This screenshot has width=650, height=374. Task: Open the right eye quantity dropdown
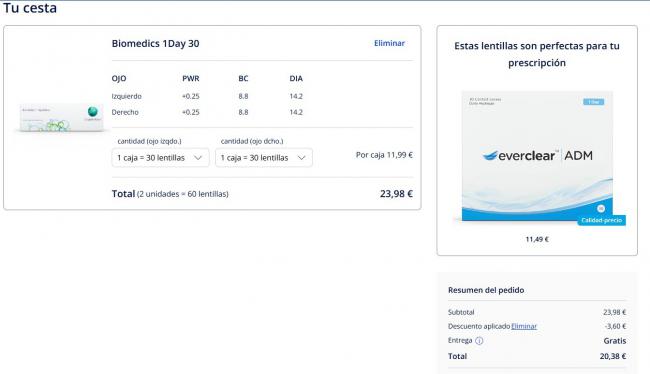coord(264,158)
